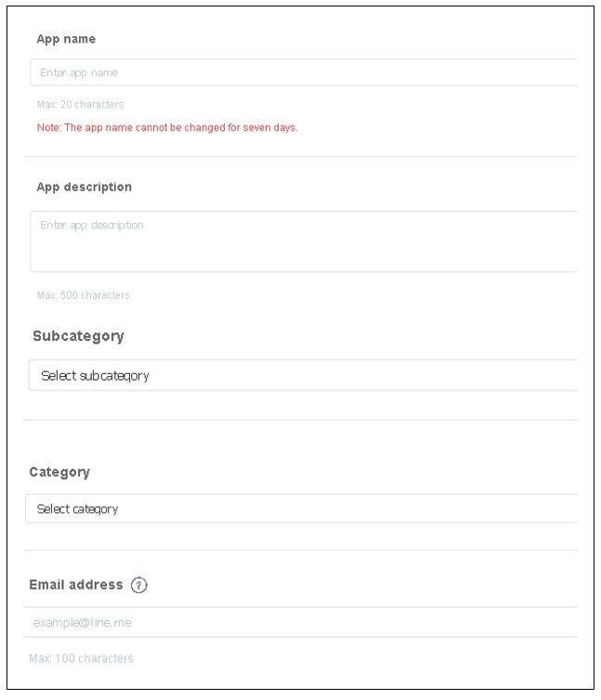The image size is (601, 700).
Task: Click the red seven-day name change note
Action: click(167, 127)
